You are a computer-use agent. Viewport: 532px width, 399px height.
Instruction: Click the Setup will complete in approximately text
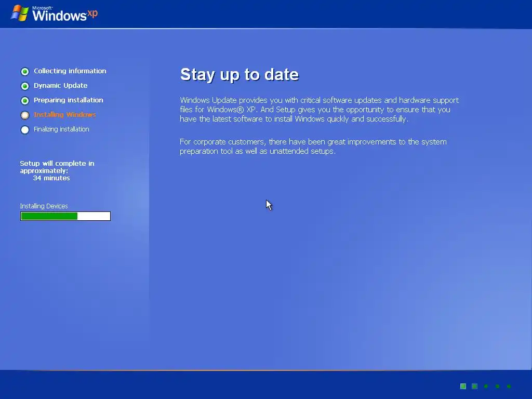pyautogui.click(x=57, y=167)
